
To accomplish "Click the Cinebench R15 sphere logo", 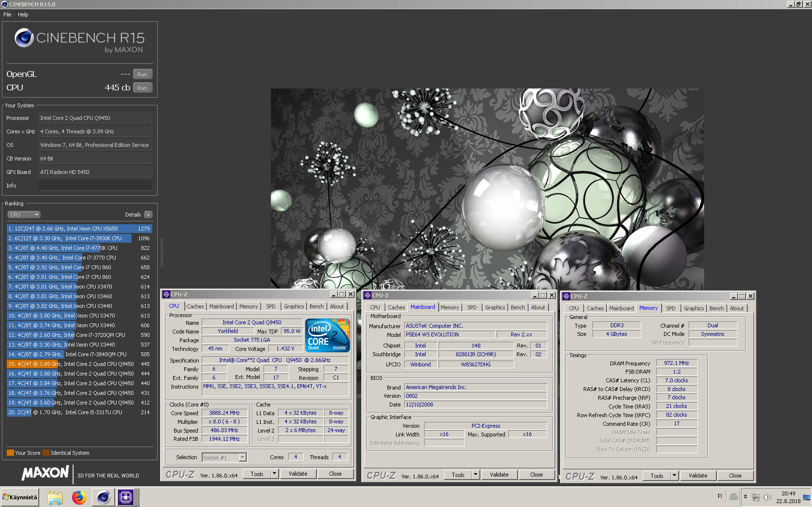I will point(24,38).
